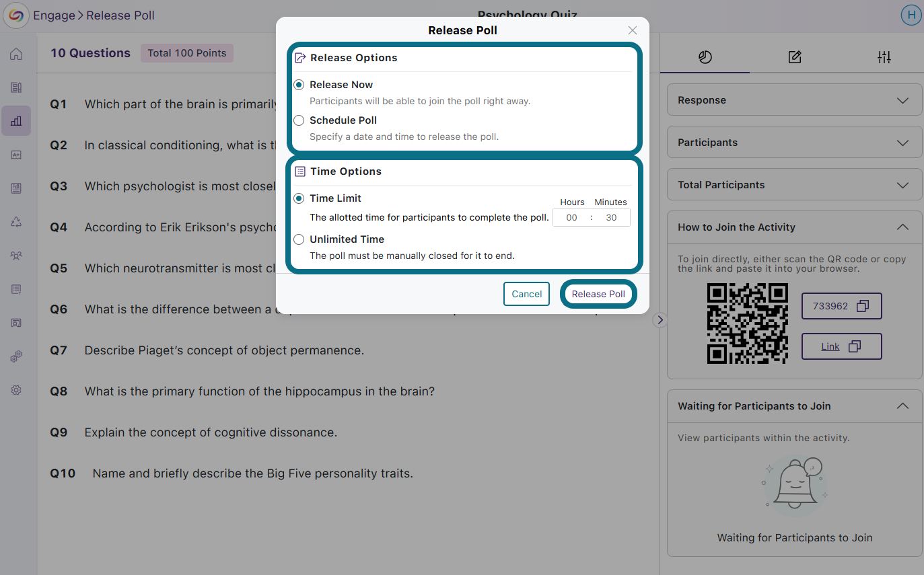
Task: Click the settings gear icon in sidebar
Action: (16, 390)
